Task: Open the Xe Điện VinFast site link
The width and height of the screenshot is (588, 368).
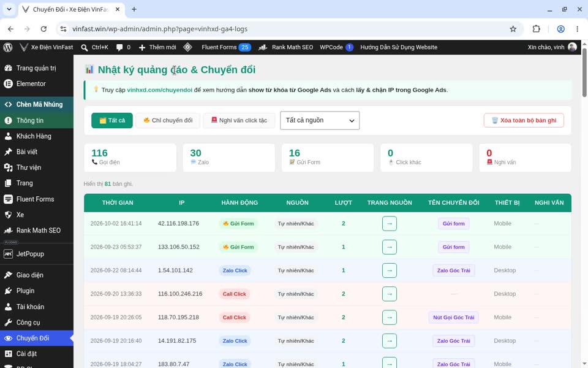Action: [x=47, y=47]
